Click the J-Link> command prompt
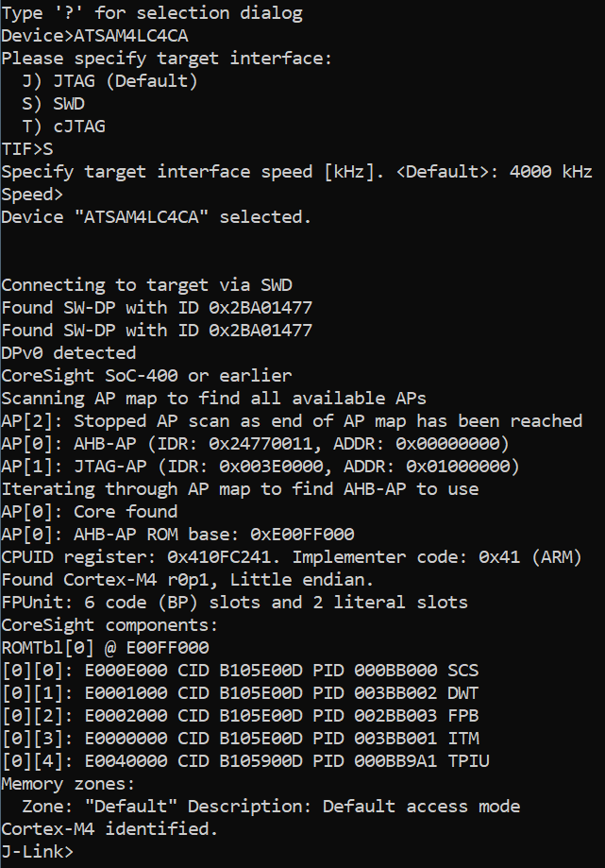 click(x=38, y=852)
